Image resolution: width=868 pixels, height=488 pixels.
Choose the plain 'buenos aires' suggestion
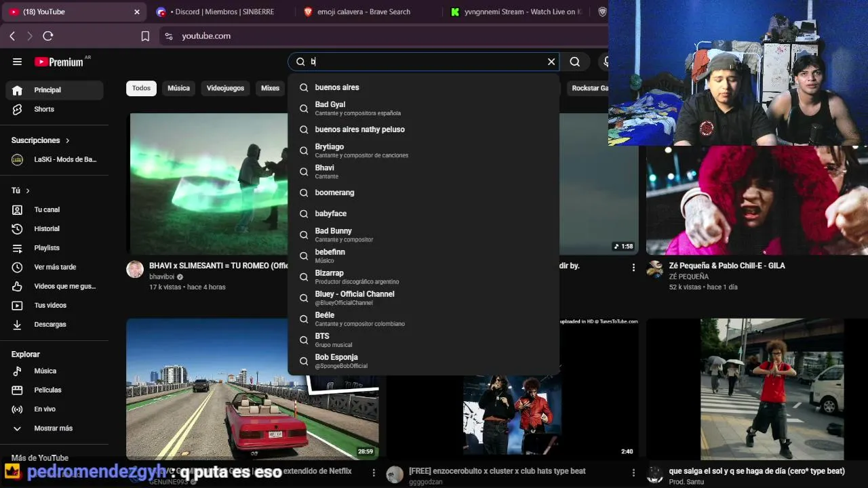[424, 87]
